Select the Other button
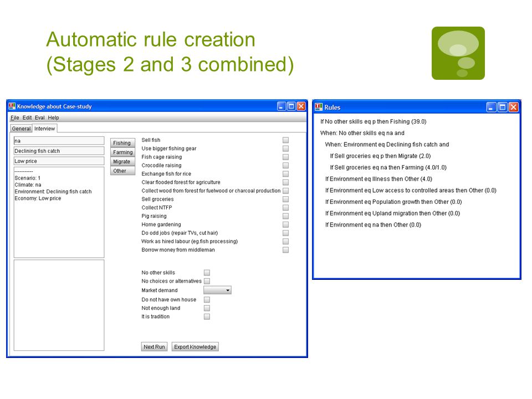The height and width of the screenshot is (399, 532). click(x=122, y=171)
